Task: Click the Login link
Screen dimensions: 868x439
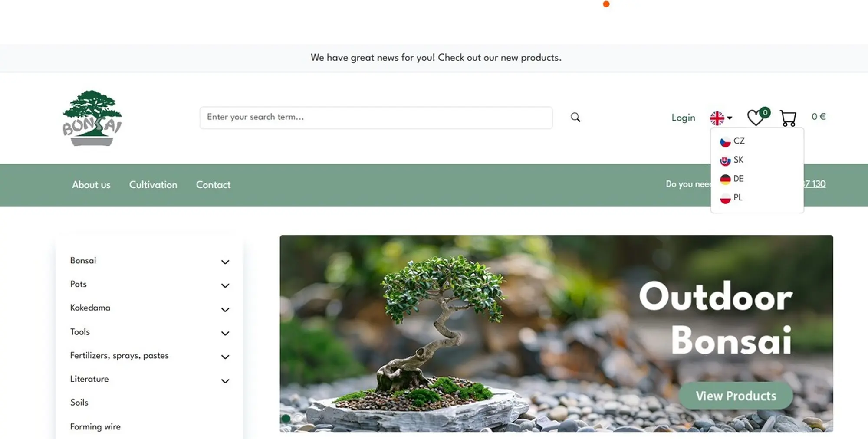Action: tap(683, 118)
